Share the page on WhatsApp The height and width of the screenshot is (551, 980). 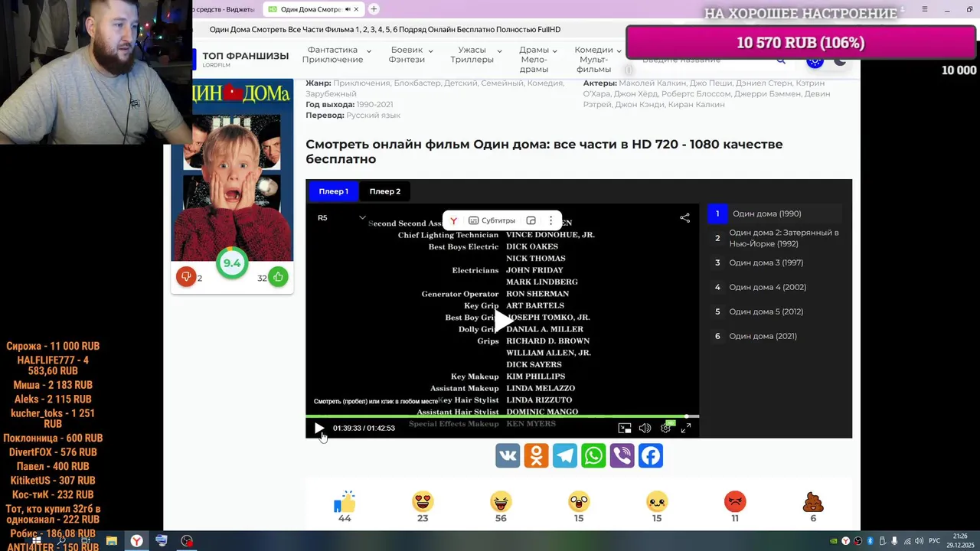tap(593, 455)
